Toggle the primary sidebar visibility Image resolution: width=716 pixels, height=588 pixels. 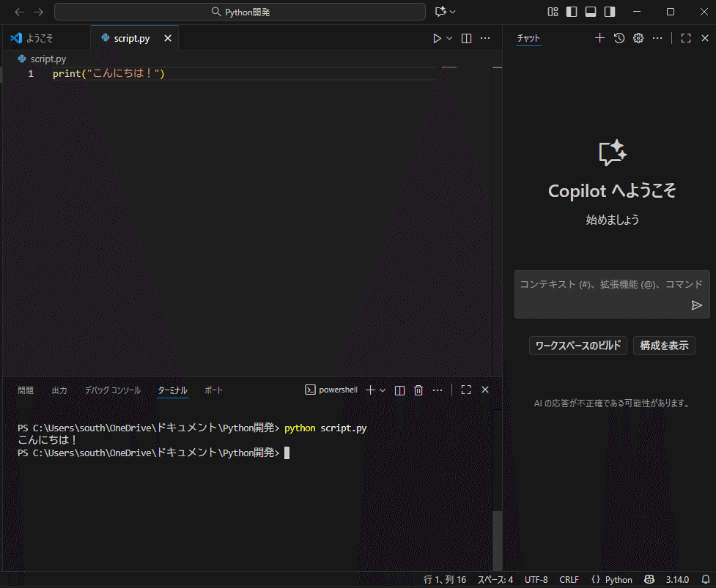571,12
